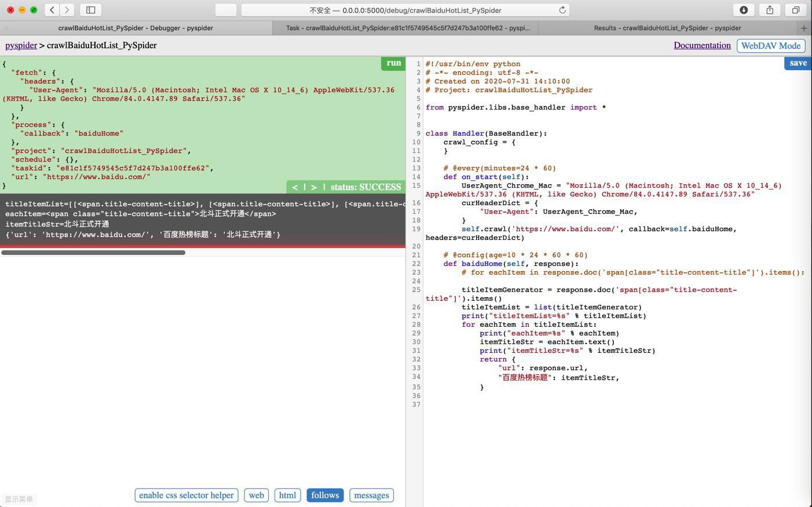The height and width of the screenshot is (507, 812).
Task: Open the web preview tab
Action: click(257, 495)
